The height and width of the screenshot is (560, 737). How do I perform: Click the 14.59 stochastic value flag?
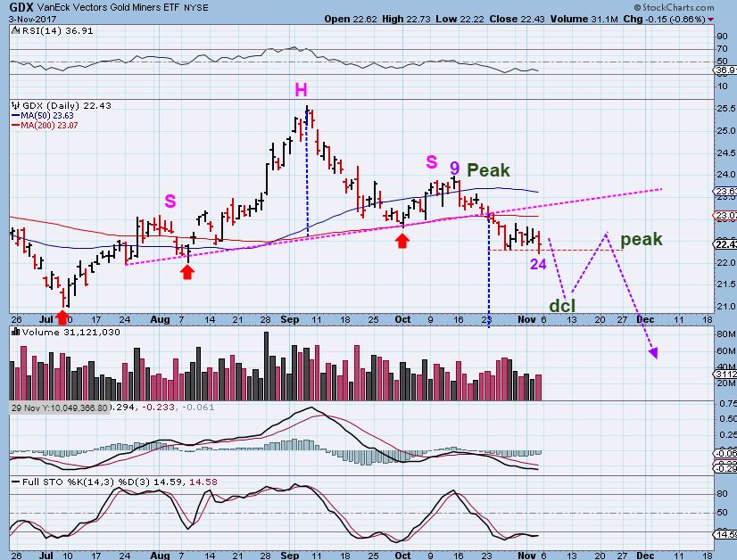[x=725, y=535]
